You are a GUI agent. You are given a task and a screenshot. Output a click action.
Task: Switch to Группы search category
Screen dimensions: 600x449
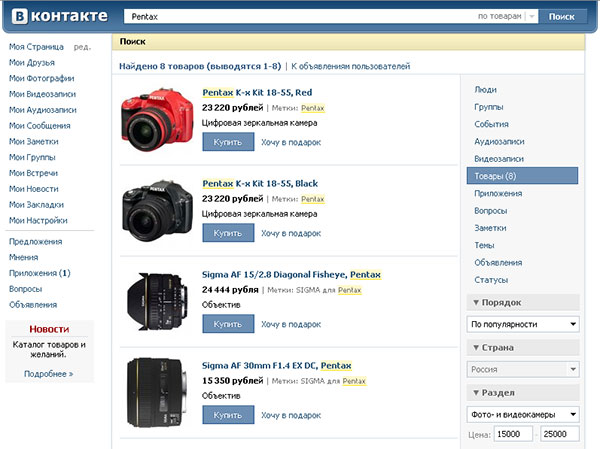click(x=488, y=107)
